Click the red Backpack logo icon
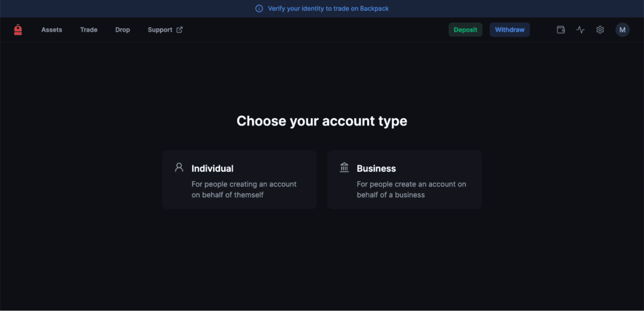The image size is (644, 311). click(18, 30)
